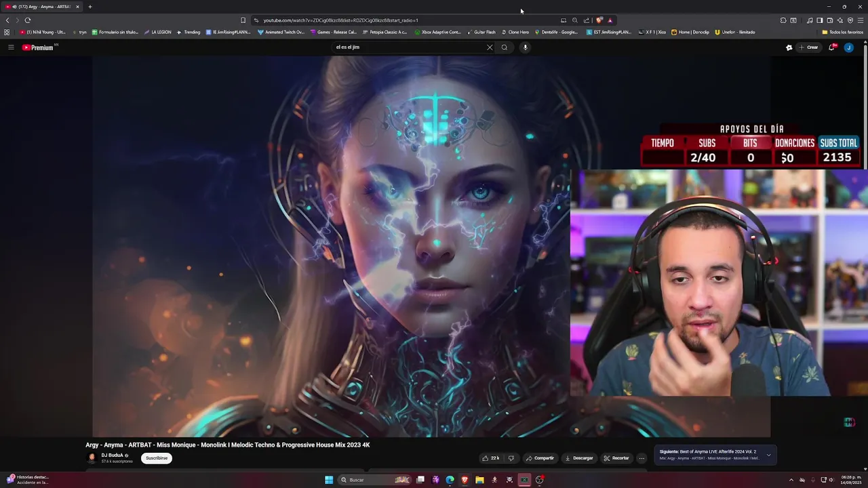The height and width of the screenshot is (488, 868).
Task: Open the 'LA LEGION' bookmark
Action: 157,32
